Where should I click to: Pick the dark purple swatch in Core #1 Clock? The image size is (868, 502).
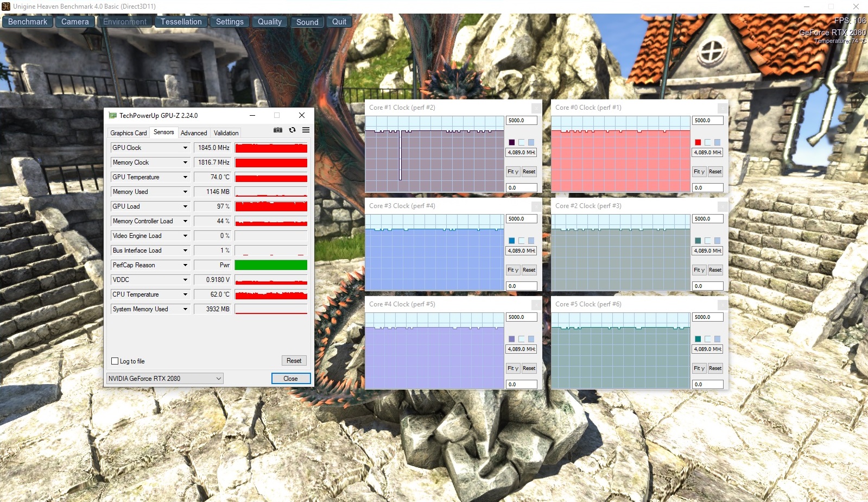pyautogui.click(x=511, y=142)
